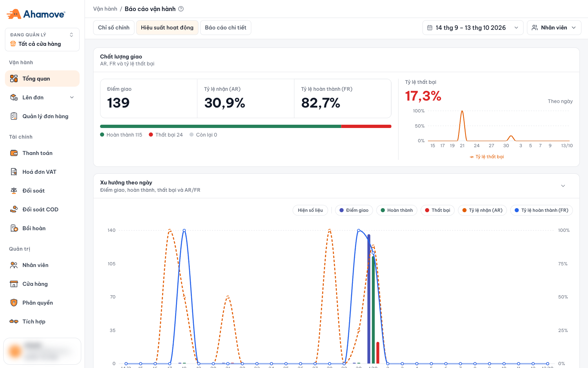The height and width of the screenshot is (368, 588).
Task: Open Phân quyền page link
Action: [42, 303]
